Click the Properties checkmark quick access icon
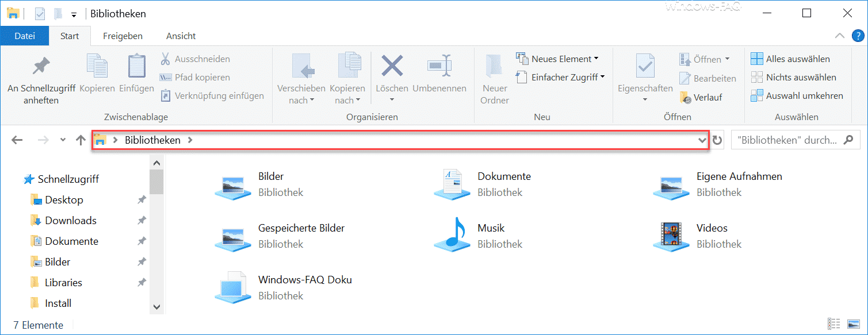This screenshot has width=868, height=335. point(40,13)
